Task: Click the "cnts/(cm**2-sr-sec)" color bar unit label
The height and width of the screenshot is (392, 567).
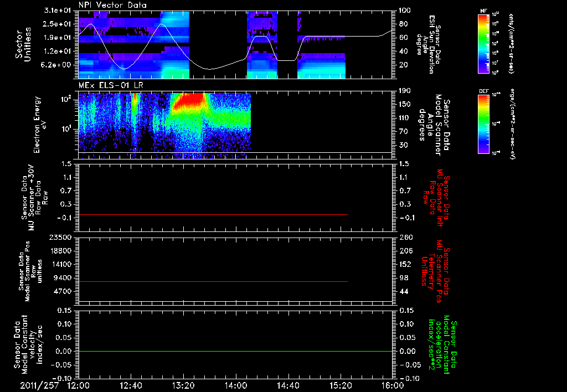Action: [511, 43]
